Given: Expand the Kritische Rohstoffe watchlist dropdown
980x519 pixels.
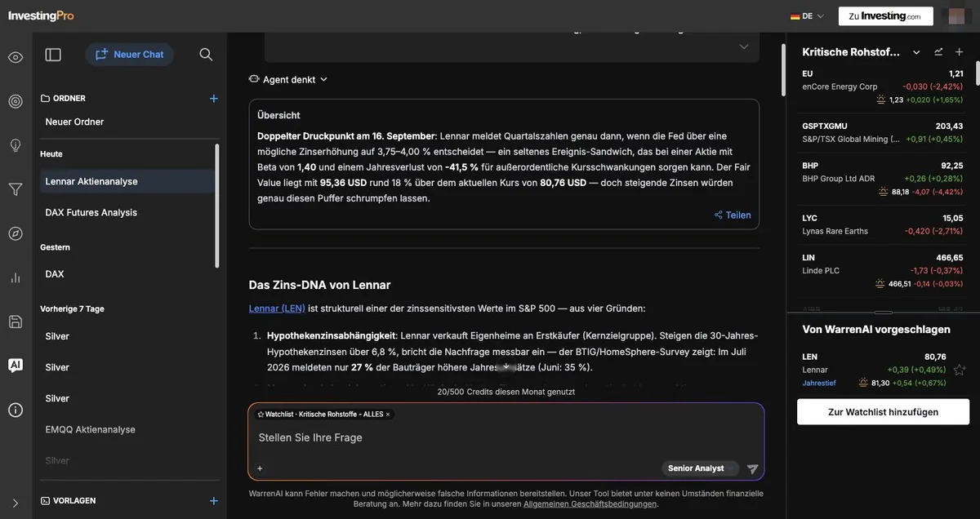Looking at the screenshot, I should (x=916, y=52).
